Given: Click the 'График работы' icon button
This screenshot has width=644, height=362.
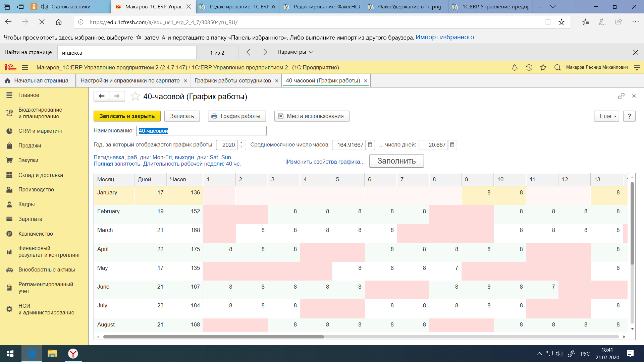Looking at the screenshot, I should point(236,116).
